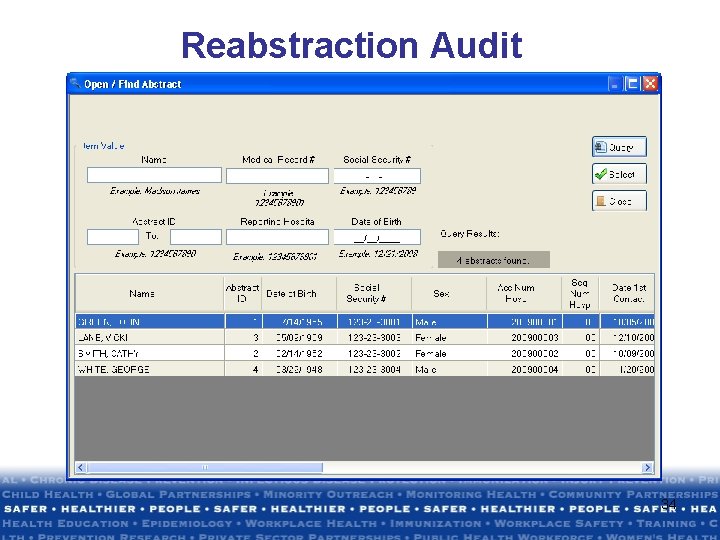Click the '4 abstracts found' status box

tap(494, 260)
